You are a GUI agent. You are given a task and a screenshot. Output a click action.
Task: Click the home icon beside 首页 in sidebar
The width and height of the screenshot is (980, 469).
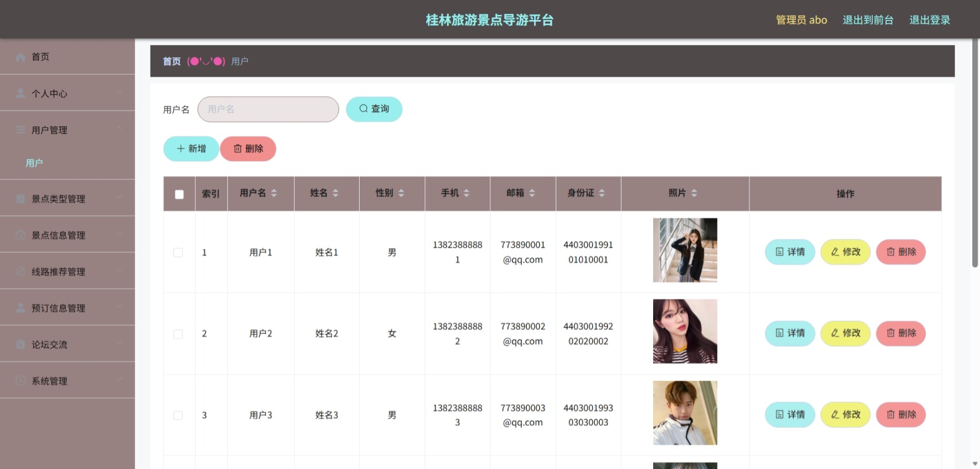(x=21, y=57)
